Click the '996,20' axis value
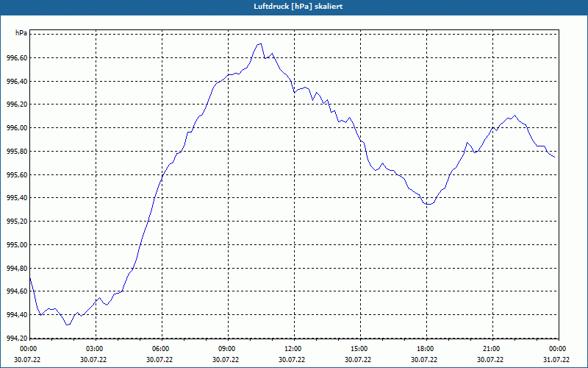 click(17, 105)
